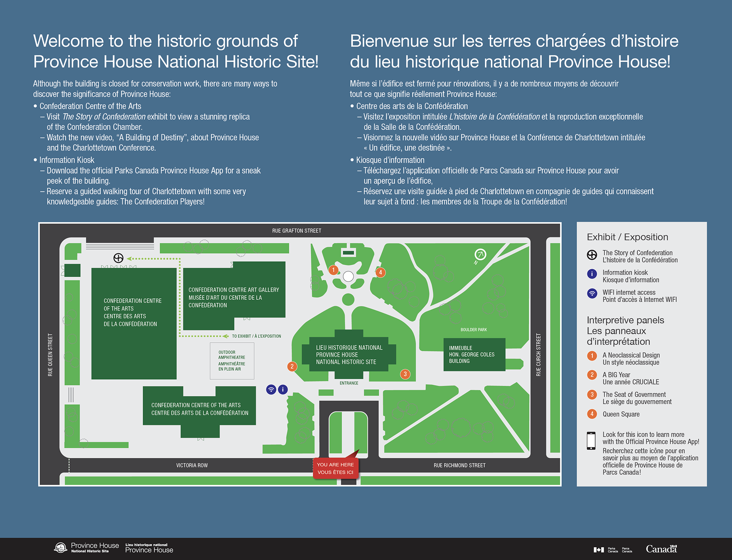Click orange marker 3 on the map
Viewport: 732px width, 560px height.
(x=405, y=374)
